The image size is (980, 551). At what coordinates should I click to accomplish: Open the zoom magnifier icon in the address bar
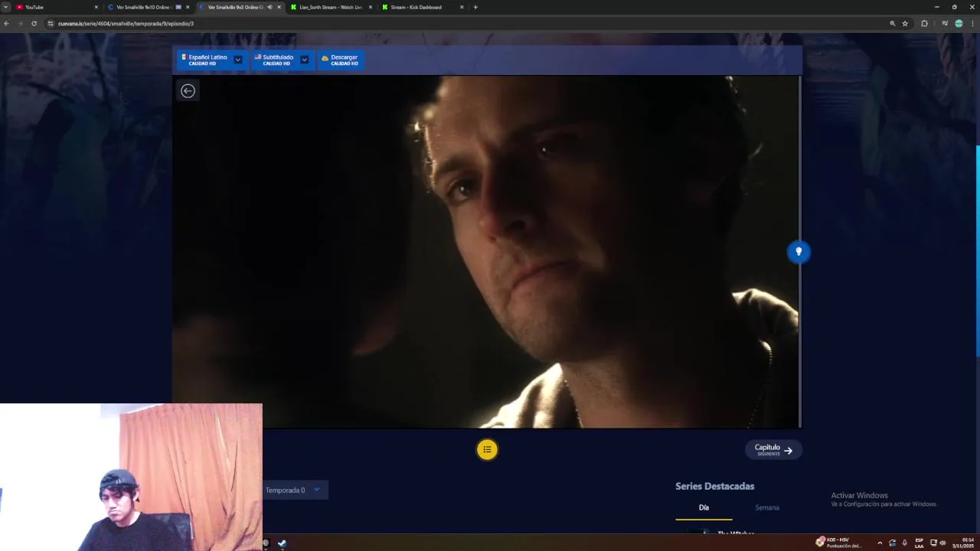pos(892,24)
